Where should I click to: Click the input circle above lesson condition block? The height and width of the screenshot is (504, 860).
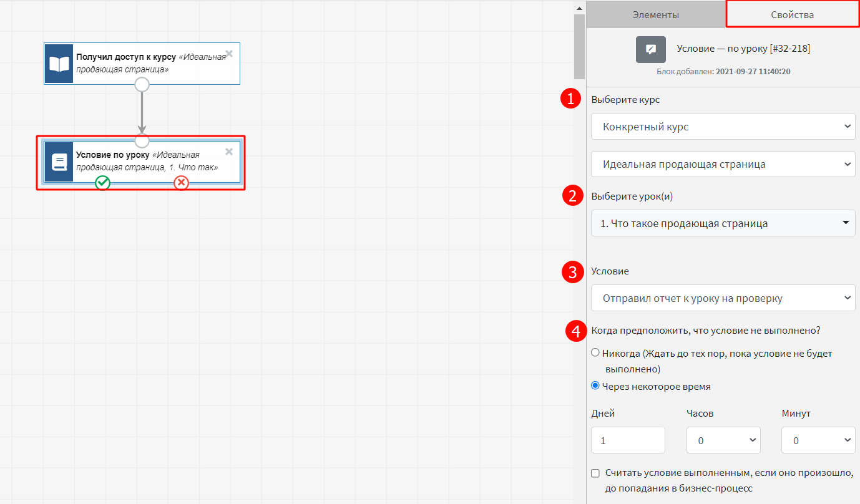[142, 139]
